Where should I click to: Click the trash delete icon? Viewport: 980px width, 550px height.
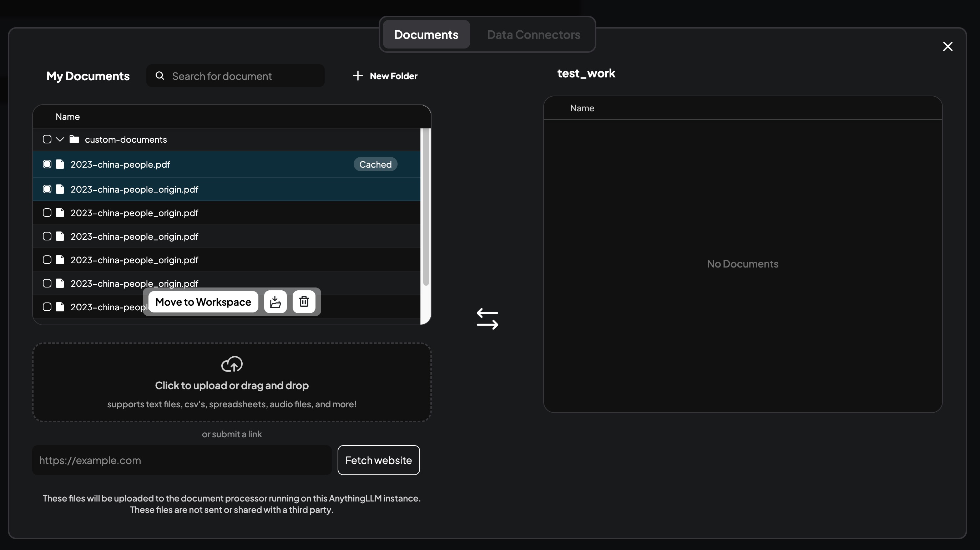coord(304,302)
